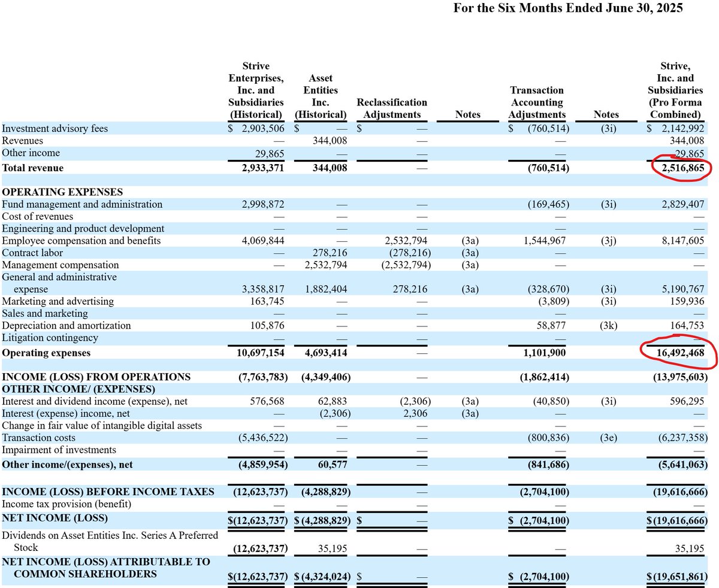719x588 pixels.
Task: Click the "Contract labor" row label
Action: [x=32, y=253]
